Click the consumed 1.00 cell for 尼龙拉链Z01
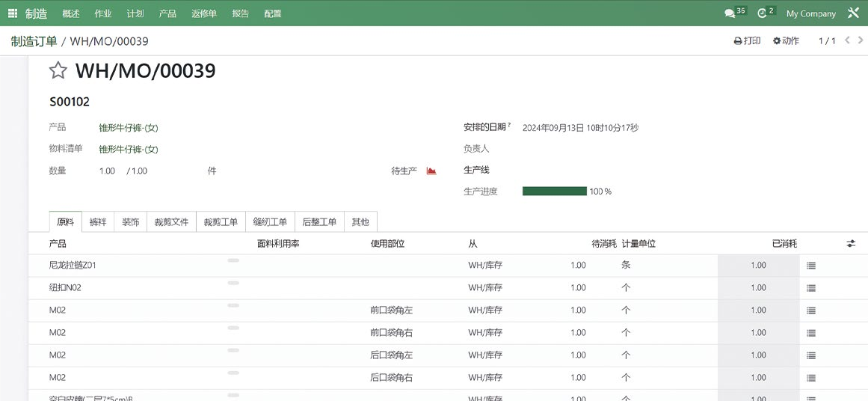Screen dimensions: 868x401 click(x=758, y=266)
